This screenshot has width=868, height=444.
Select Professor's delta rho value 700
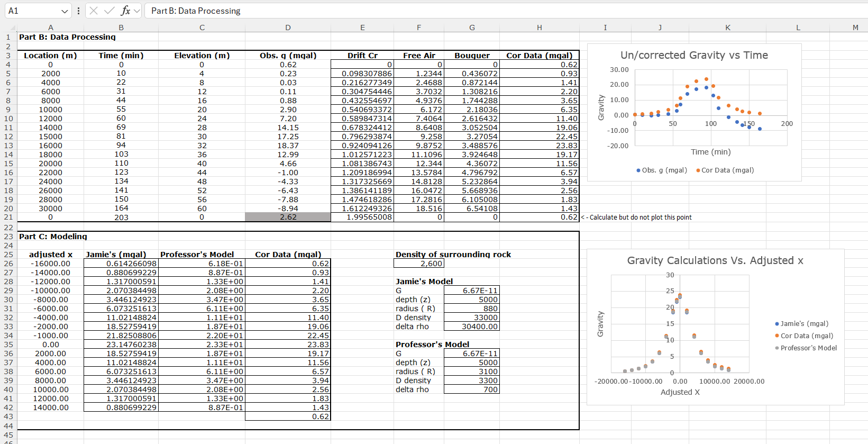coord(472,389)
